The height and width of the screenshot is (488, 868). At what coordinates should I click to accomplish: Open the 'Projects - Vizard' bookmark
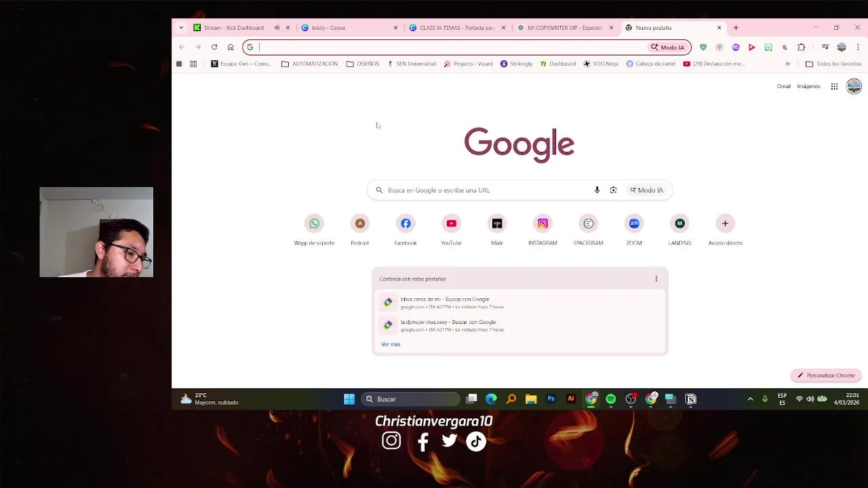[468, 64]
